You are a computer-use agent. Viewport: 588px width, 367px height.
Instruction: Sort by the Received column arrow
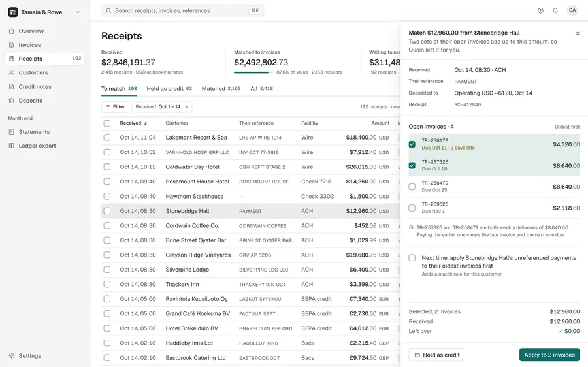(x=145, y=123)
